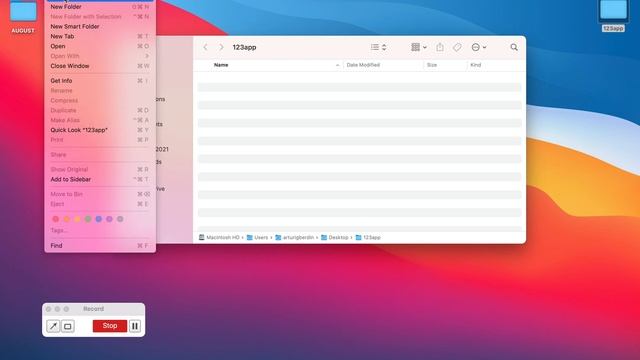This screenshot has width=640, height=360.
Task: Click the Share icon in Finder toolbar
Action: [x=440, y=47]
